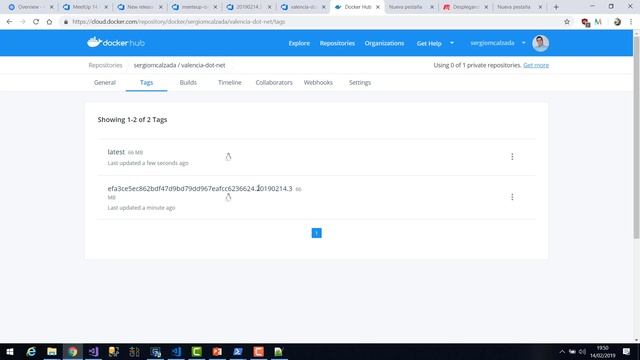
Task: Open Chrome three-dot menu
Action: click(x=631, y=22)
